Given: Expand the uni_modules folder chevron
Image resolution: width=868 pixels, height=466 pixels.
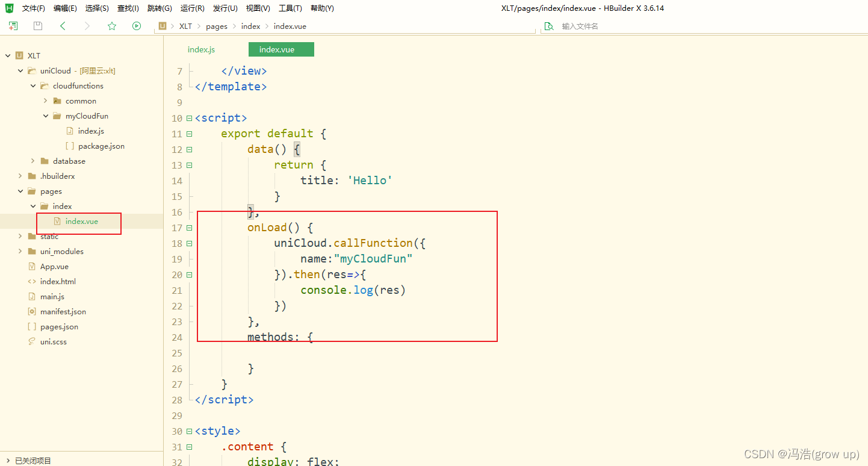Looking at the screenshot, I should coord(20,251).
